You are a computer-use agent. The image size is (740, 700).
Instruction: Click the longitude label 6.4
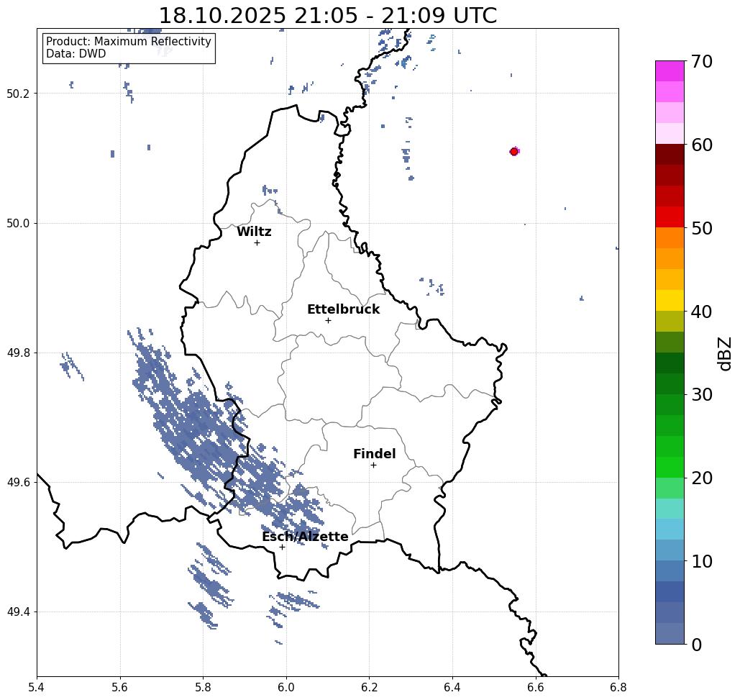point(452,687)
